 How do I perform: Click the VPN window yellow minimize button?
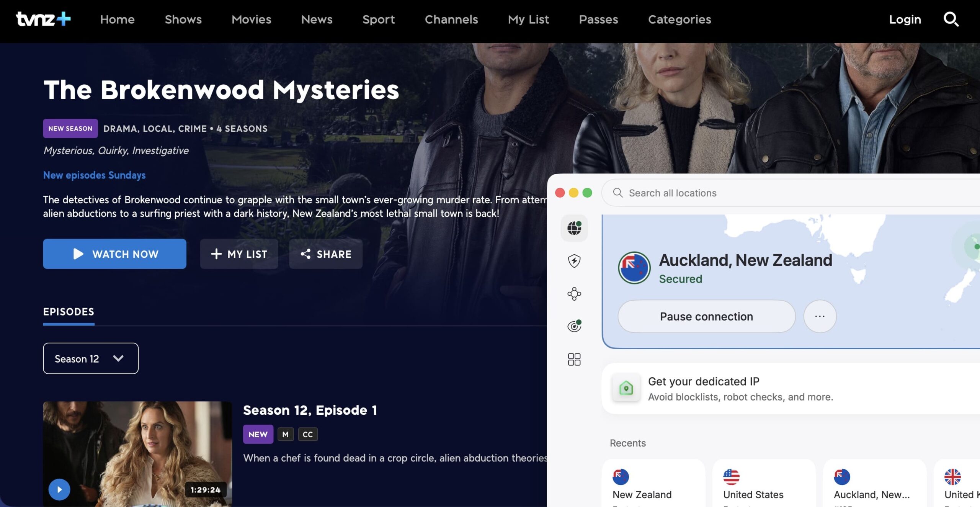tap(573, 193)
